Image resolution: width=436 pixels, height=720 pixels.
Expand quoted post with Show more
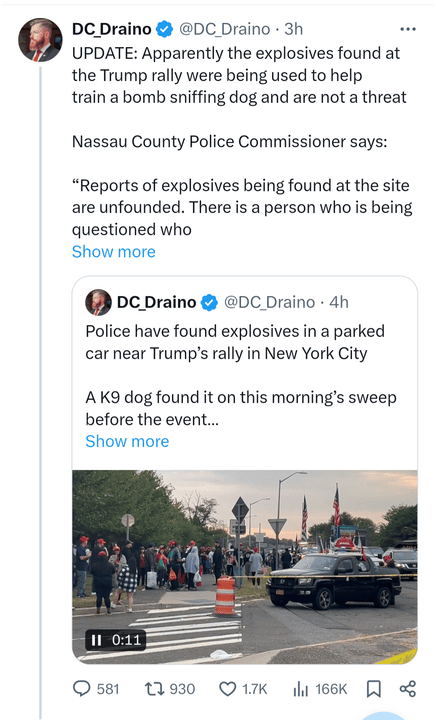click(127, 441)
